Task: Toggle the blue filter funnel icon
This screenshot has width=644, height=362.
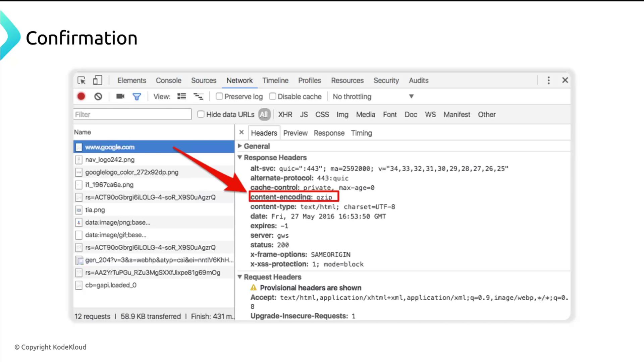Action: 137,97
